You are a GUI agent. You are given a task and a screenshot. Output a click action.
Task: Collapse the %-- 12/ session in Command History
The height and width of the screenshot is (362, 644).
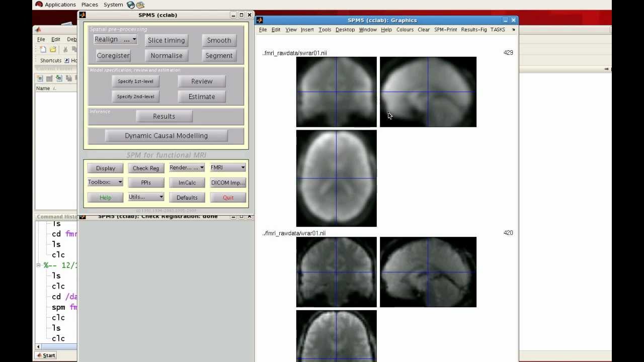pyautogui.click(x=39, y=265)
